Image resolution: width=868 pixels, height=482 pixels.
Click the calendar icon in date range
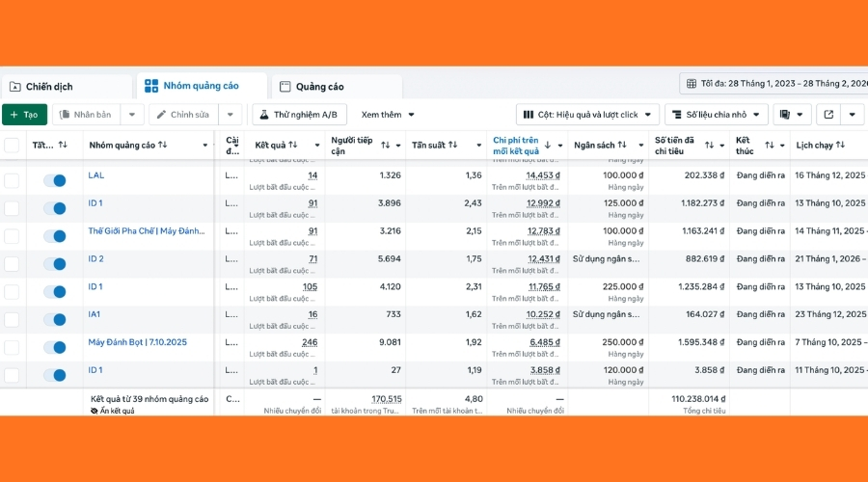[x=692, y=85]
